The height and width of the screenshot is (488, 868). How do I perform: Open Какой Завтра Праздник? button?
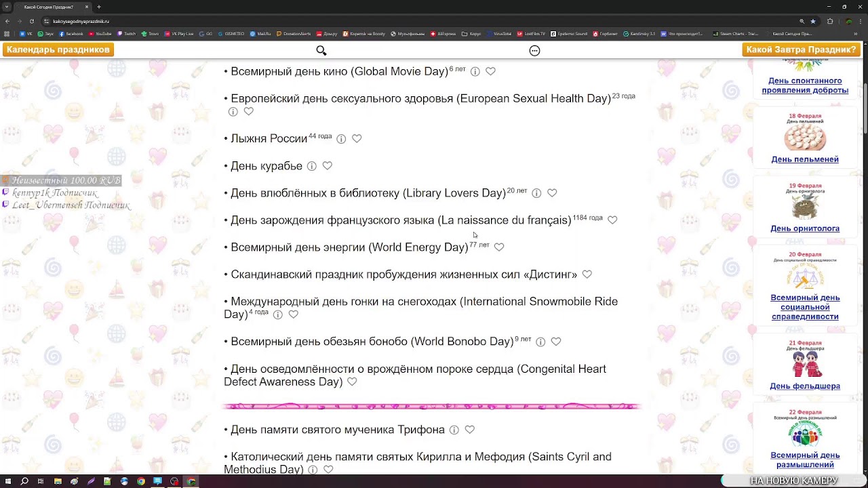pos(801,49)
